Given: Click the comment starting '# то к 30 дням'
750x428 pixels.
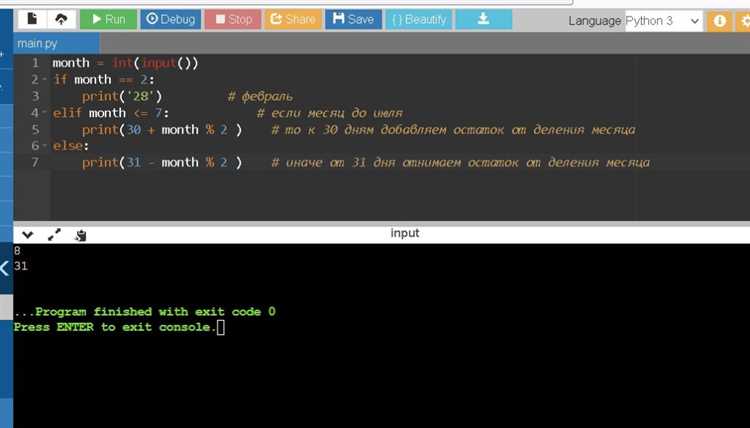Looking at the screenshot, I should [453, 130].
